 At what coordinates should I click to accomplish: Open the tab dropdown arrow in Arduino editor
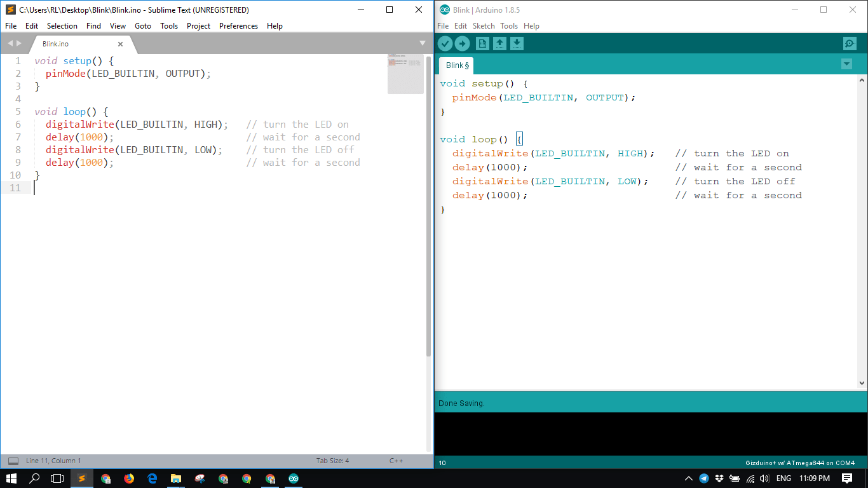tap(846, 64)
